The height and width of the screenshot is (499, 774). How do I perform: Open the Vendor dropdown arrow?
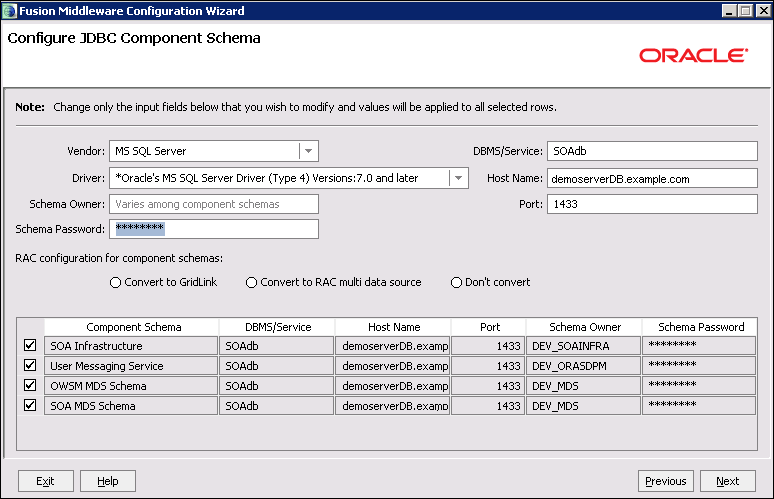click(x=309, y=151)
